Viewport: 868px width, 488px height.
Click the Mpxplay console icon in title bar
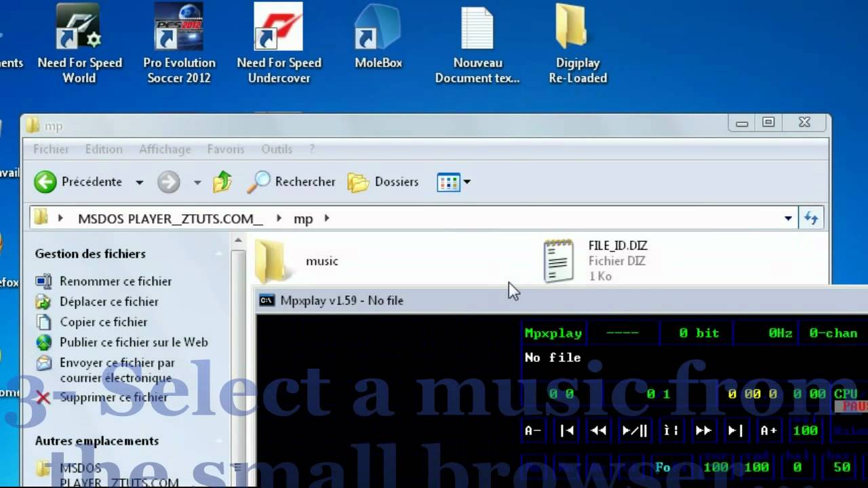click(267, 300)
